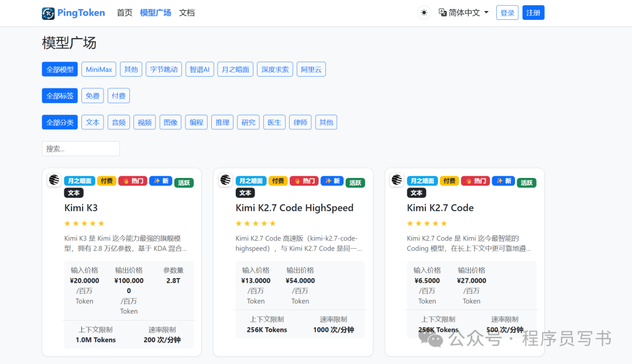The width and height of the screenshot is (632, 364).
Task: Click 新 sparkle badge on Kimi K3 card
Action: (161, 181)
